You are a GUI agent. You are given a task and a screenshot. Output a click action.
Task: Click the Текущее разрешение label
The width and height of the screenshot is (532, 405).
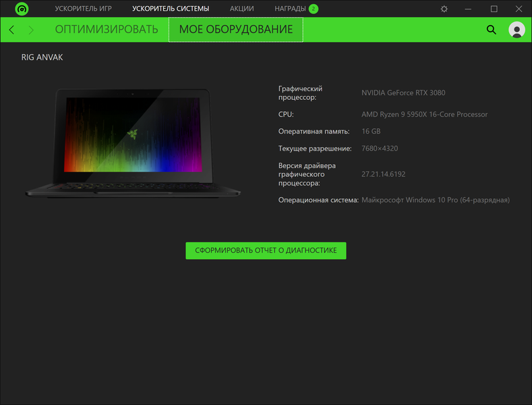(x=314, y=148)
